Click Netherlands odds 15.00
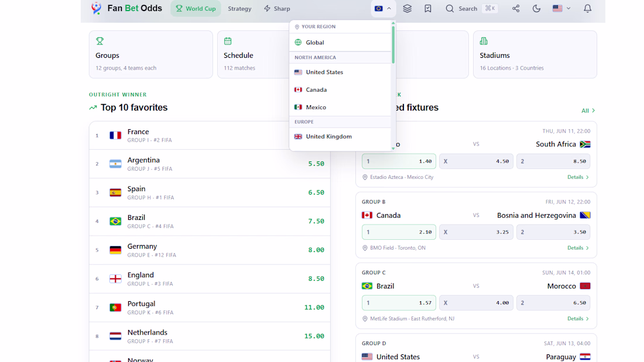 tap(314, 336)
